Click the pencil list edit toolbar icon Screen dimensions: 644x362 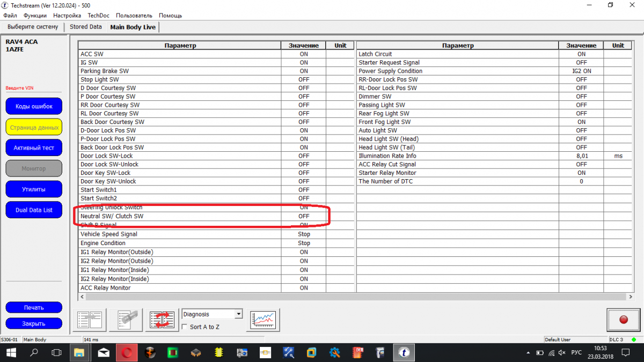coord(126,320)
